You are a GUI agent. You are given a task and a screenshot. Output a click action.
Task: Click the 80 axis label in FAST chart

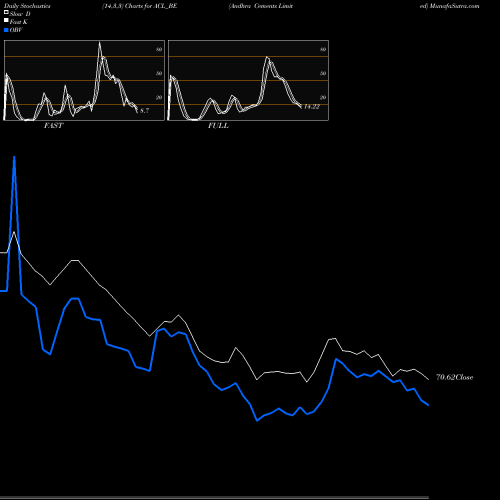pyautogui.click(x=159, y=49)
